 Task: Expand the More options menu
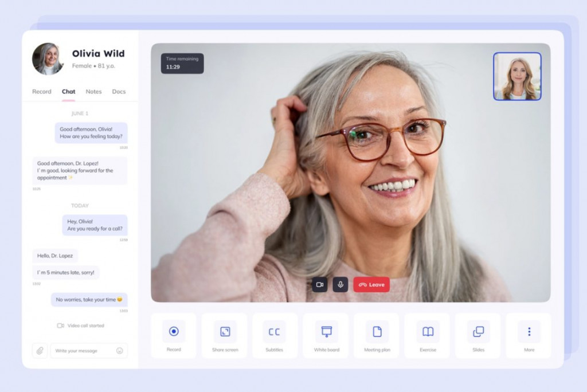pos(528,332)
